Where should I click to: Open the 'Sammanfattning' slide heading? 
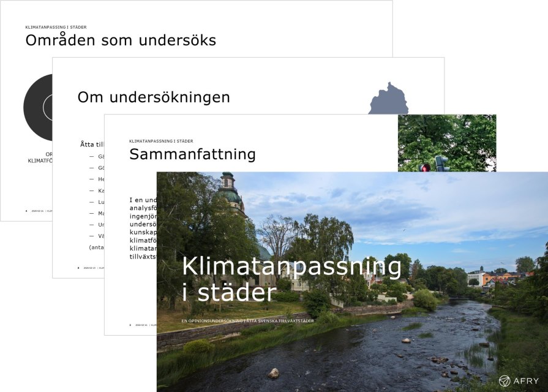(x=192, y=154)
